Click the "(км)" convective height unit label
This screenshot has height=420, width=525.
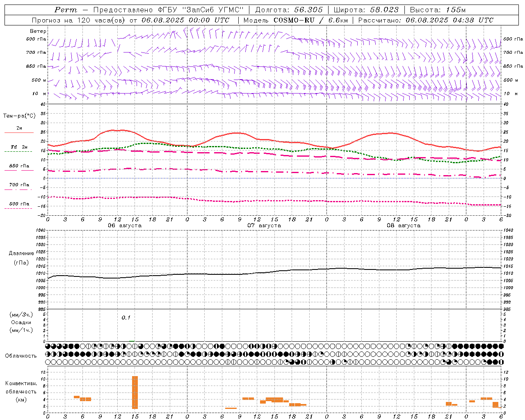[21, 399]
